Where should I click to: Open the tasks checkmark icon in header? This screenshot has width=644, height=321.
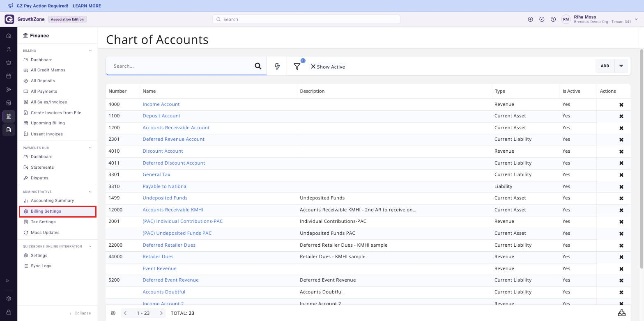(x=542, y=19)
